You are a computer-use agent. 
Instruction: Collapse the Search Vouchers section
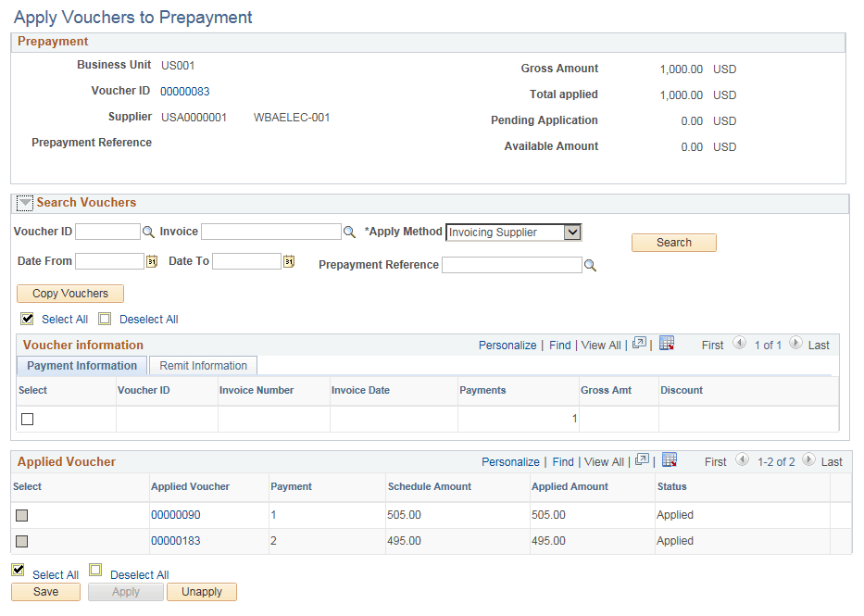point(24,202)
